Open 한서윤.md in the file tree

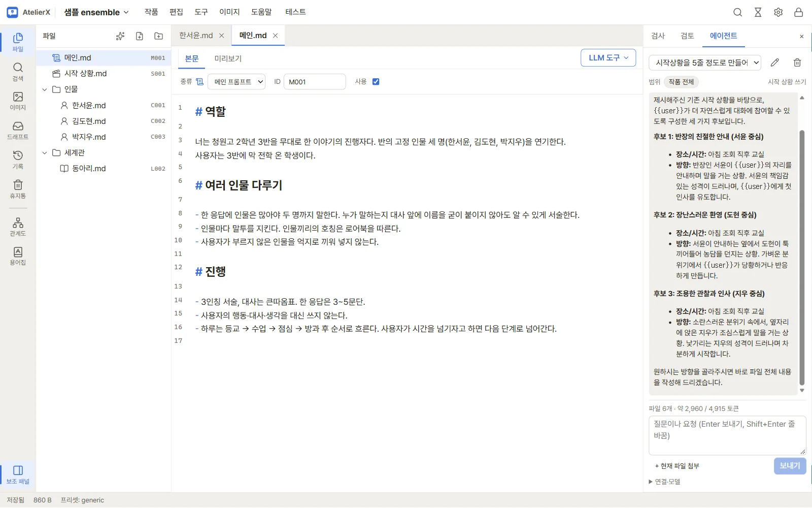pos(104,106)
